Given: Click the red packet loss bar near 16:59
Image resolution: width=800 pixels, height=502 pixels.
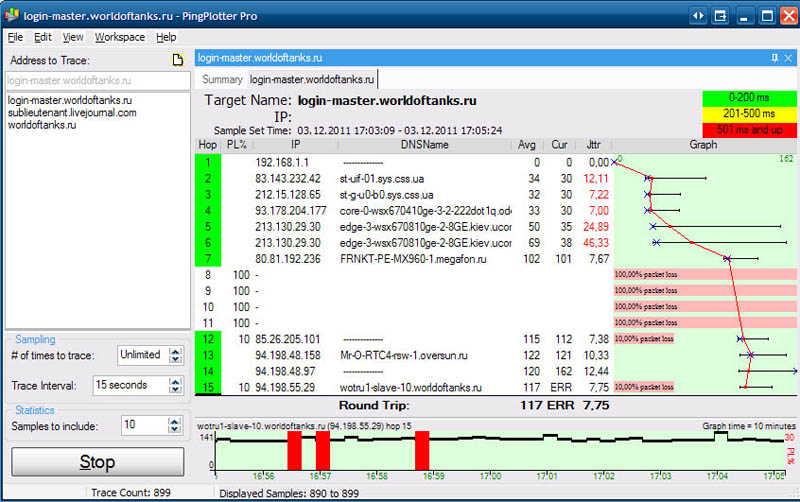Looking at the screenshot, I should pos(422,450).
